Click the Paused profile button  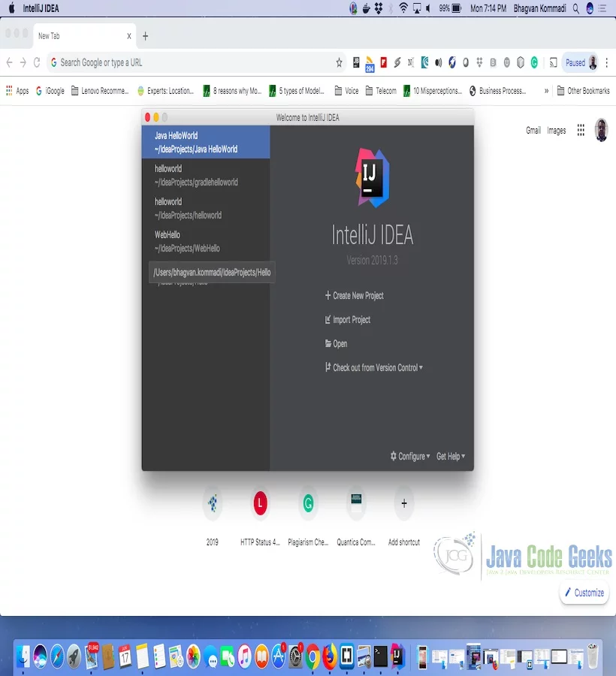[x=581, y=63]
